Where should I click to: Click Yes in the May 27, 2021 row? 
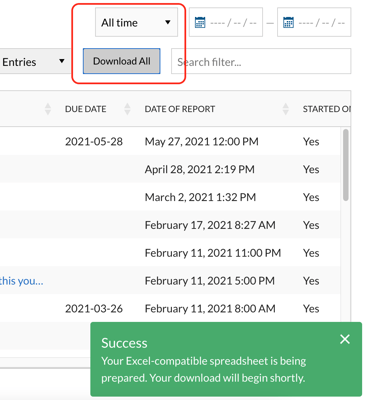(311, 142)
